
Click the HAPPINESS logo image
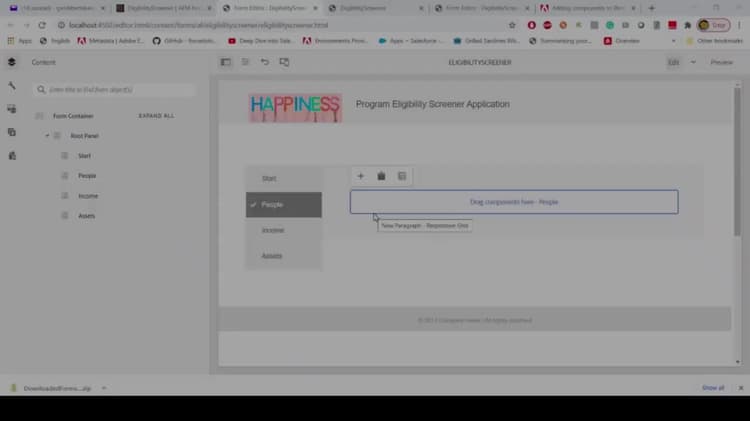point(296,108)
